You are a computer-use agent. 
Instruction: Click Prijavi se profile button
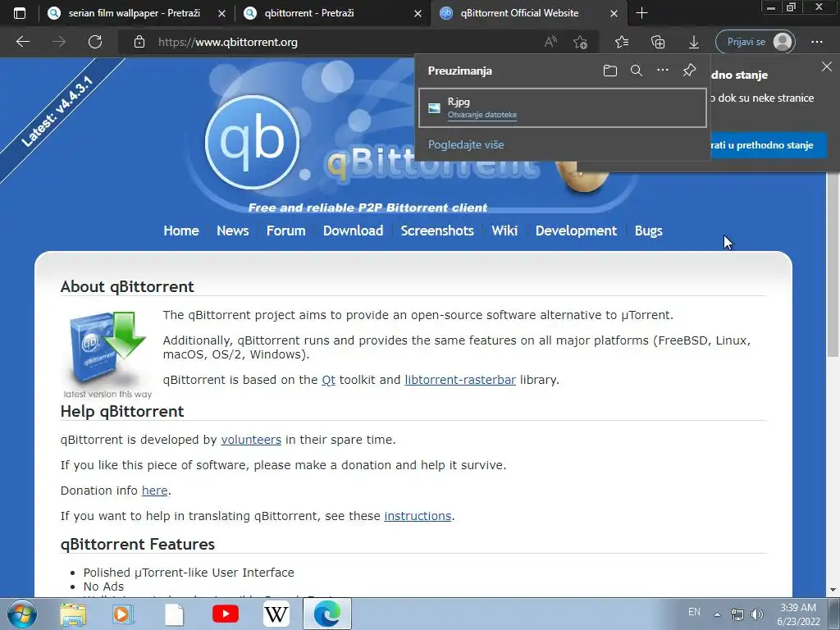point(756,42)
